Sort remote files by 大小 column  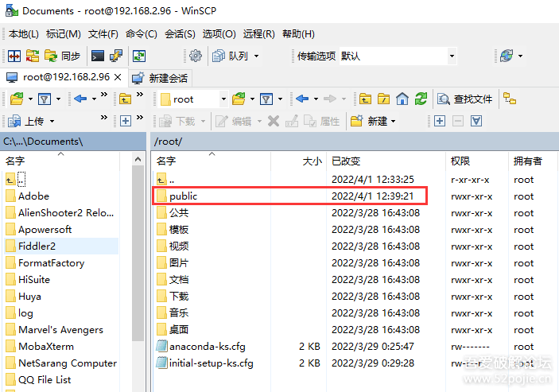(x=298, y=161)
